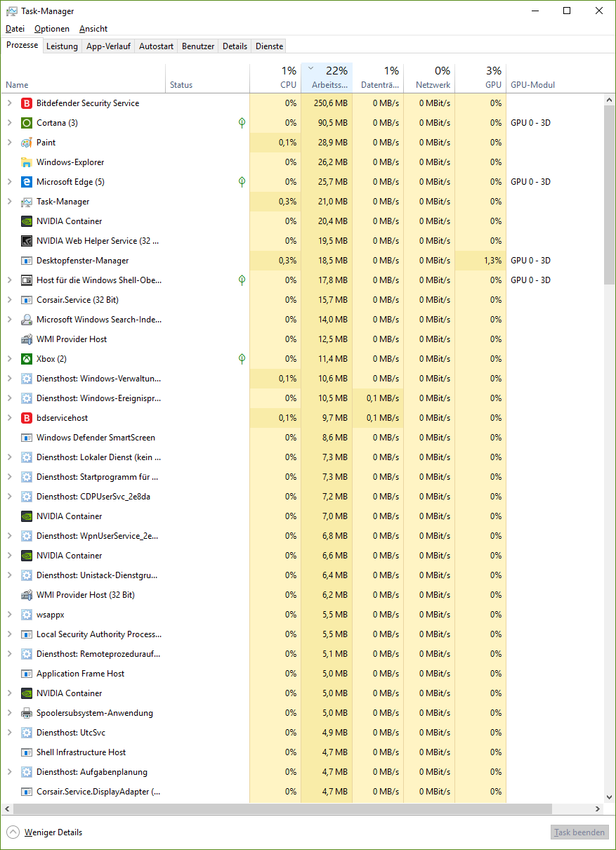Expand the Xbox (2) process group
Viewport: 616px width, 850px height.
[x=9, y=359]
